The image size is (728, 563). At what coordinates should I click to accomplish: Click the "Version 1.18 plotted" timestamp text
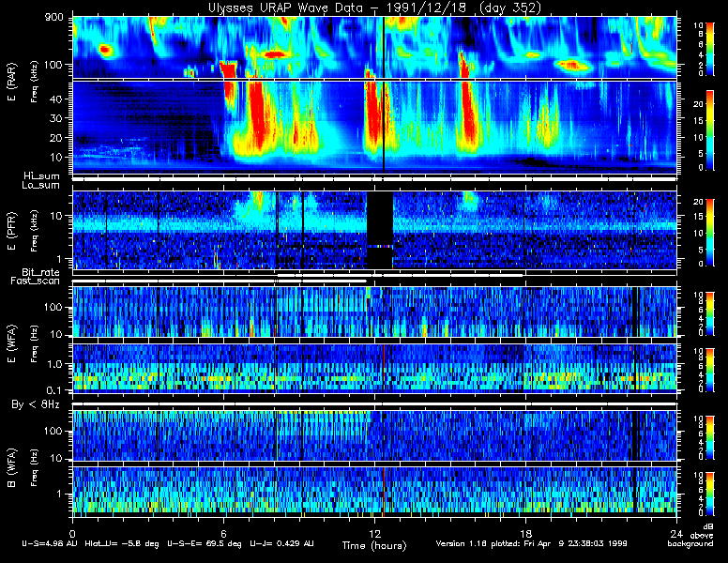tap(531, 543)
